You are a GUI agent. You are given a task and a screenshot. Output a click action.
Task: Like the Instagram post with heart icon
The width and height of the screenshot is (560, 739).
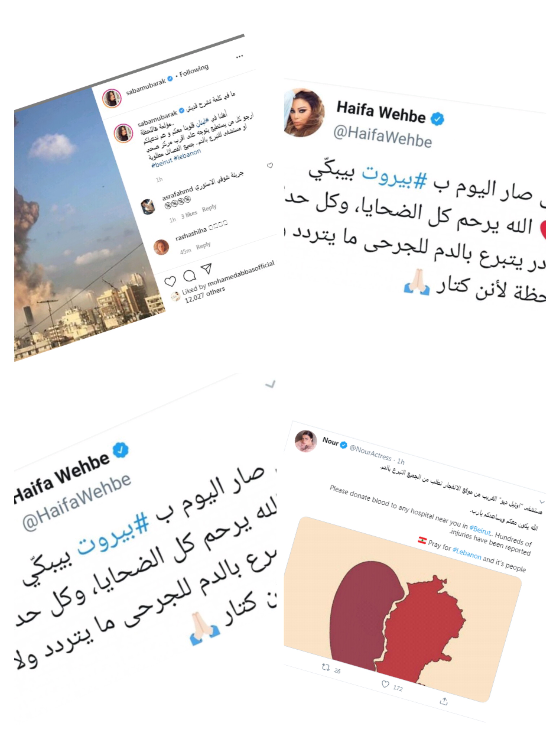coord(170,281)
